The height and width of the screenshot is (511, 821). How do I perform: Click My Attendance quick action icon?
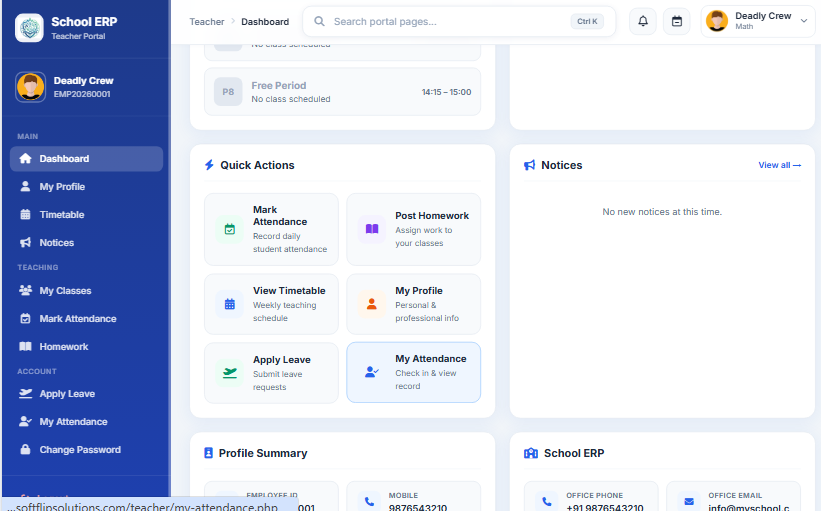point(372,373)
